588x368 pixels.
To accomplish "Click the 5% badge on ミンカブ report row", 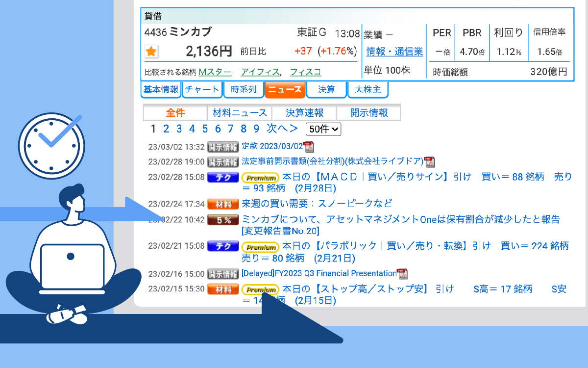I will coord(223,220).
